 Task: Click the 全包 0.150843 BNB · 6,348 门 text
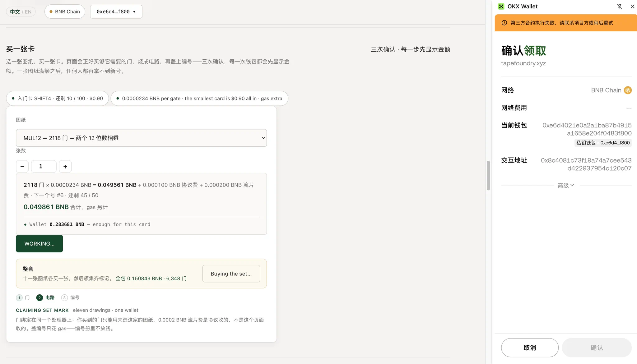click(x=151, y=278)
